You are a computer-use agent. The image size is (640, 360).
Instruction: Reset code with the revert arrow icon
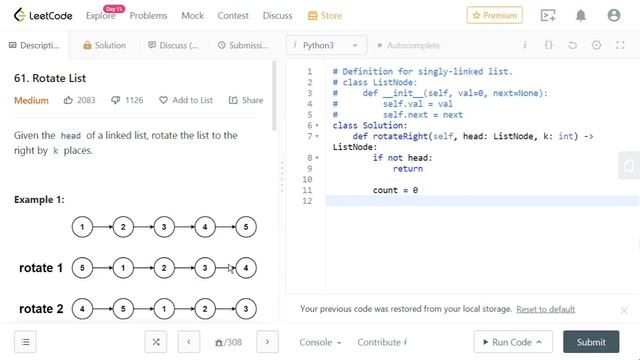[x=572, y=45]
